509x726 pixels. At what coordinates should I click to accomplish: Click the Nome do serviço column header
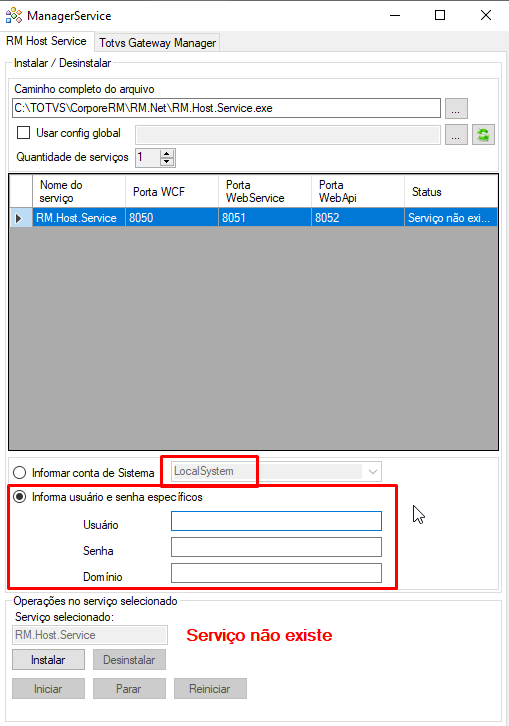pos(79,191)
